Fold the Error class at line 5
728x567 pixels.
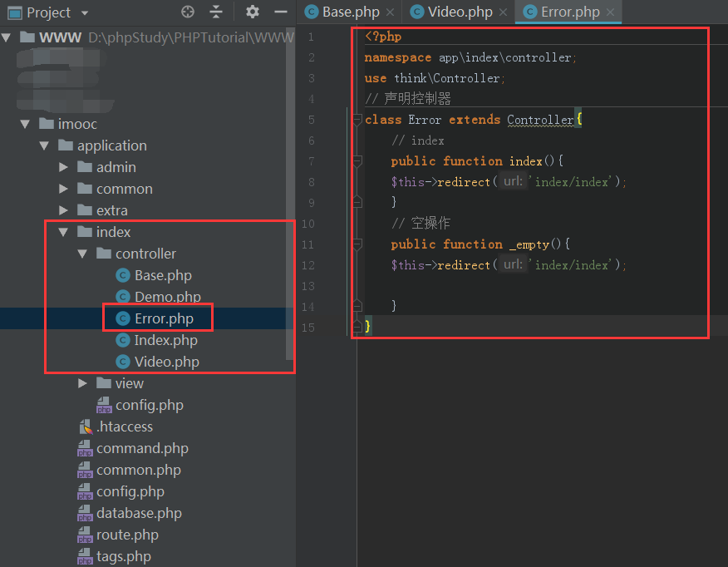(357, 120)
